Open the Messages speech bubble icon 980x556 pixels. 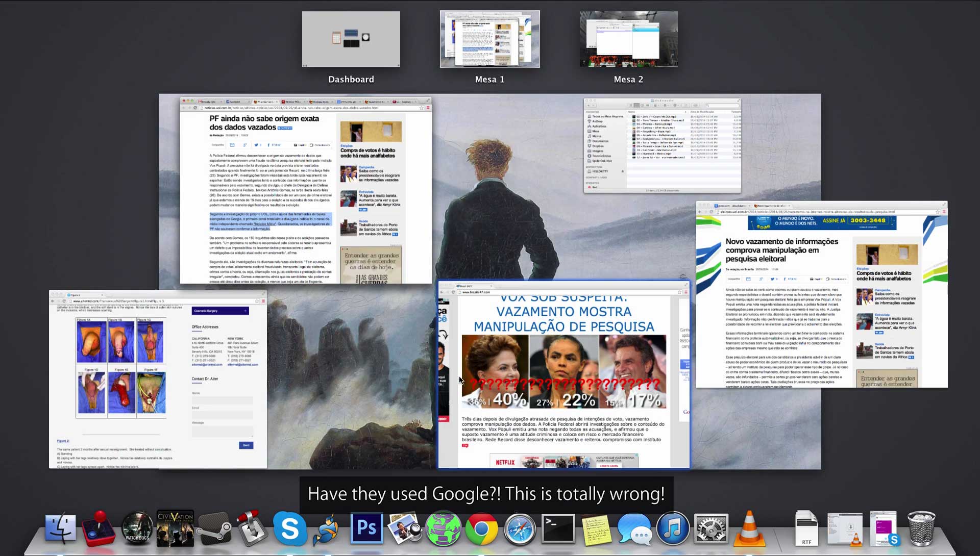coord(634,529)
